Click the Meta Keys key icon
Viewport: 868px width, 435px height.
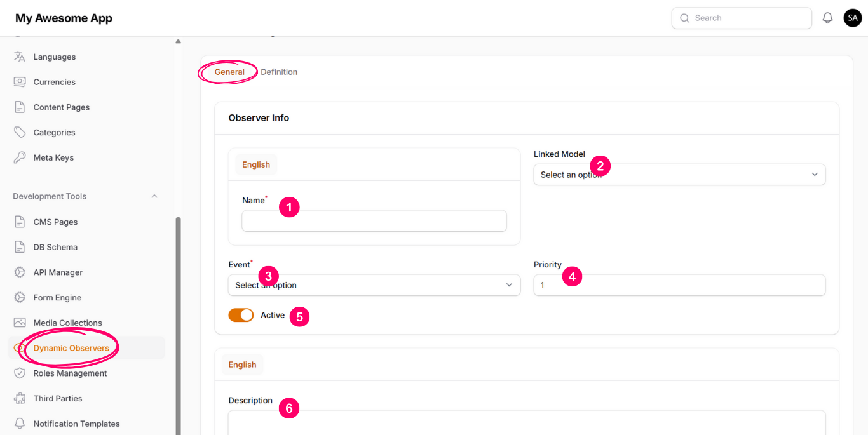(x=20, y=157)
